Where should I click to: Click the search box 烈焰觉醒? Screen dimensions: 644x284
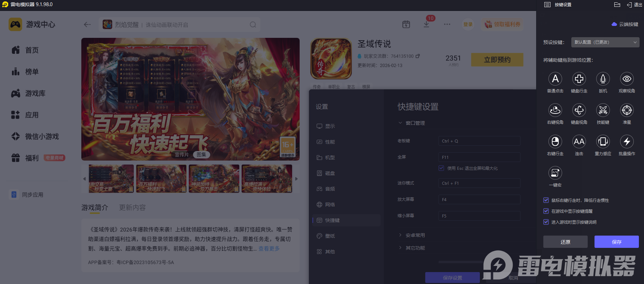pos(180,25)
